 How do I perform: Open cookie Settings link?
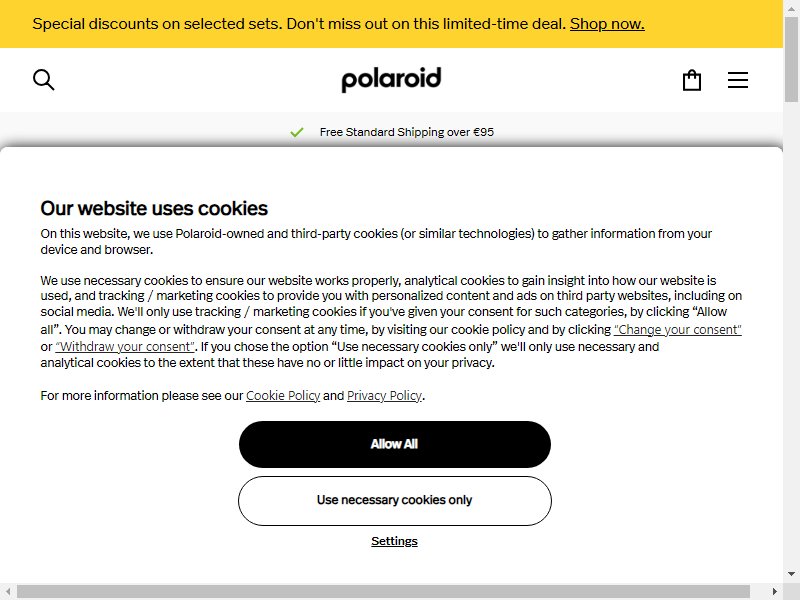tap(394, 541)
